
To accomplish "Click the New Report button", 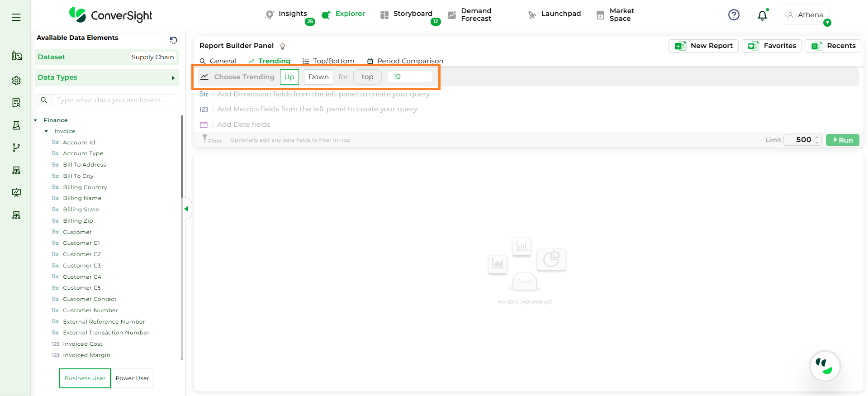I will (x=703, y=46).
